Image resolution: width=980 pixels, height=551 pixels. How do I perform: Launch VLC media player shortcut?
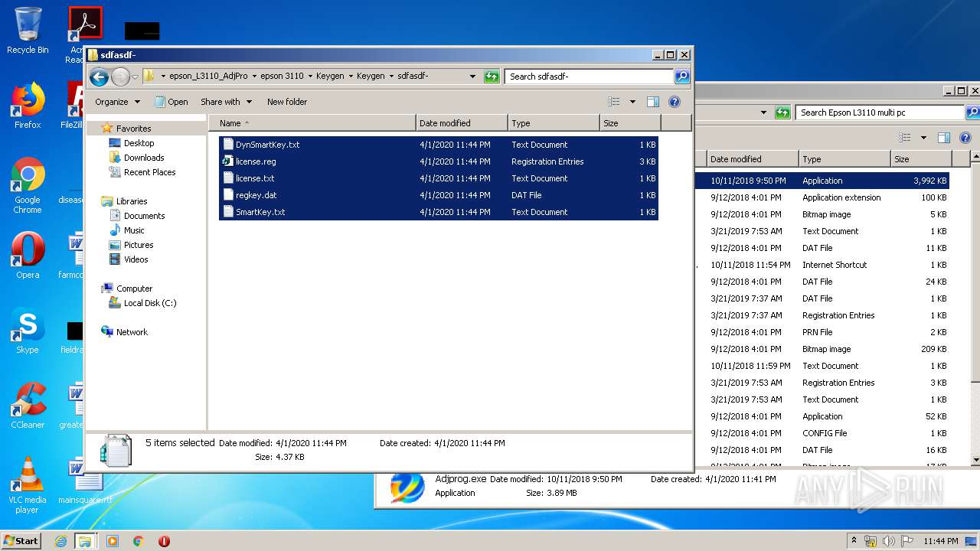pos(28,486)
